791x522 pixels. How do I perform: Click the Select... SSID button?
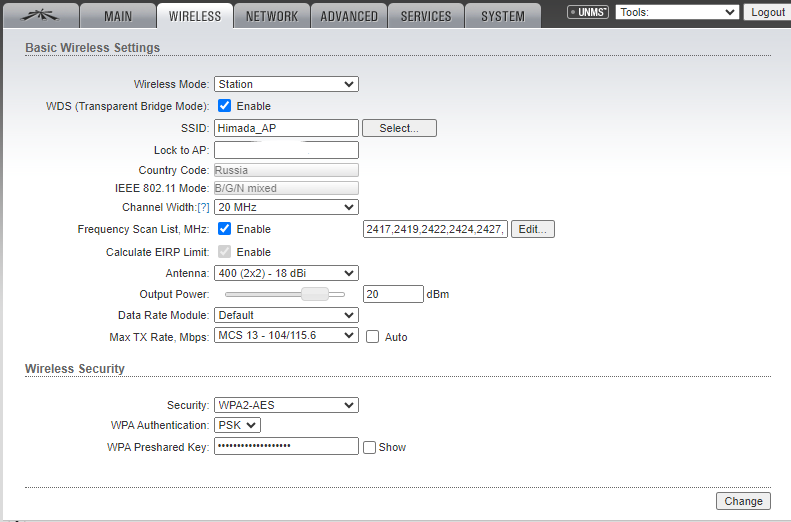coord(399,128)
